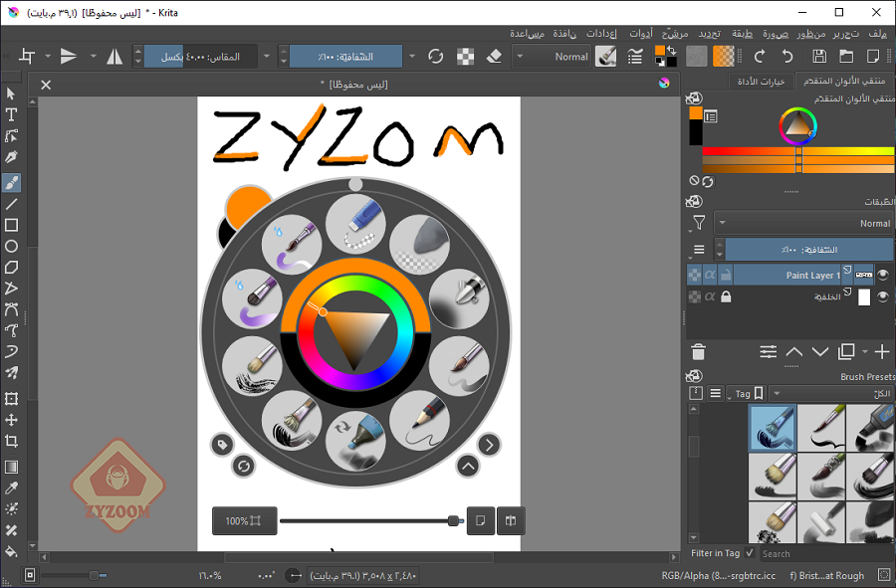Select the Transform tool

pyautogui.click(x=11, y=399)
